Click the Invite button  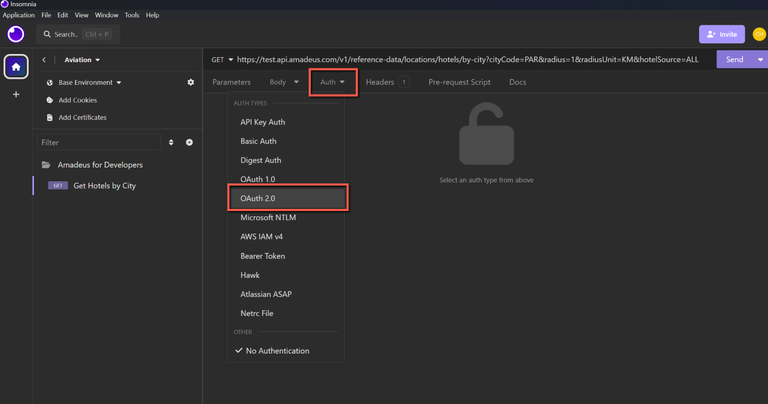[x=721, y=34]
